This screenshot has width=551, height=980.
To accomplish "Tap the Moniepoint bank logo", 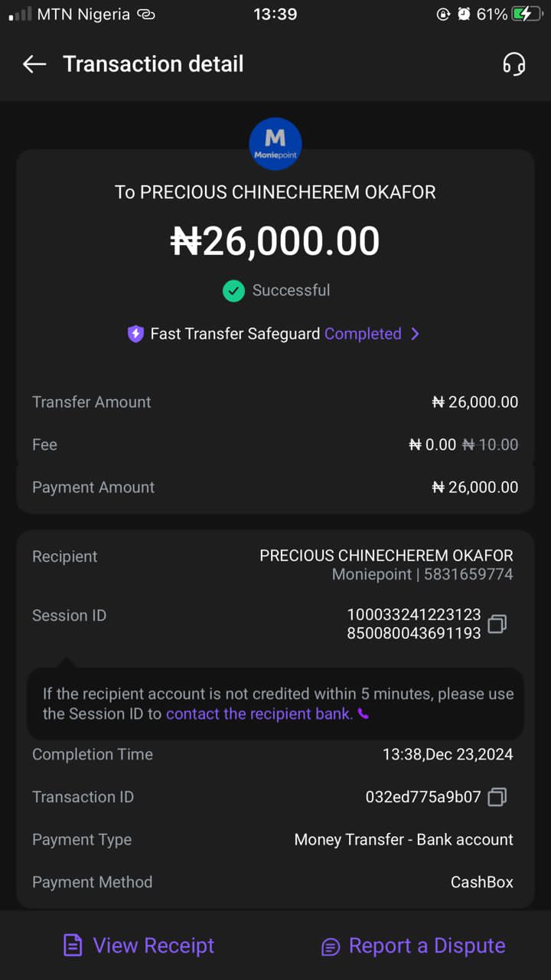I will [275, 144].
